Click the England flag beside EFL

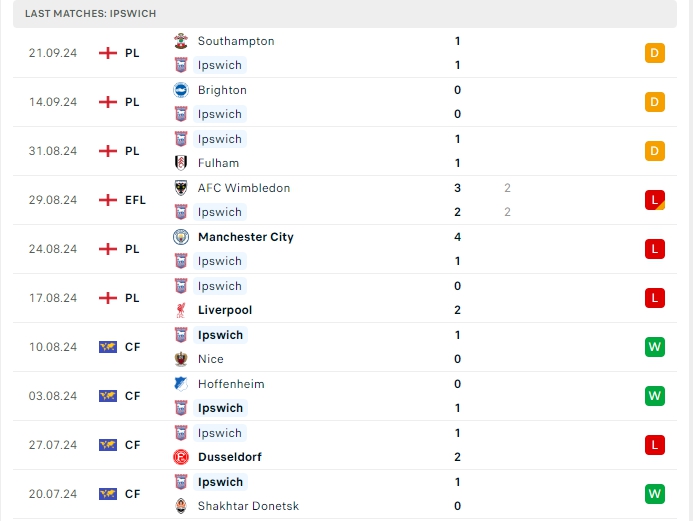coord(108,200)
